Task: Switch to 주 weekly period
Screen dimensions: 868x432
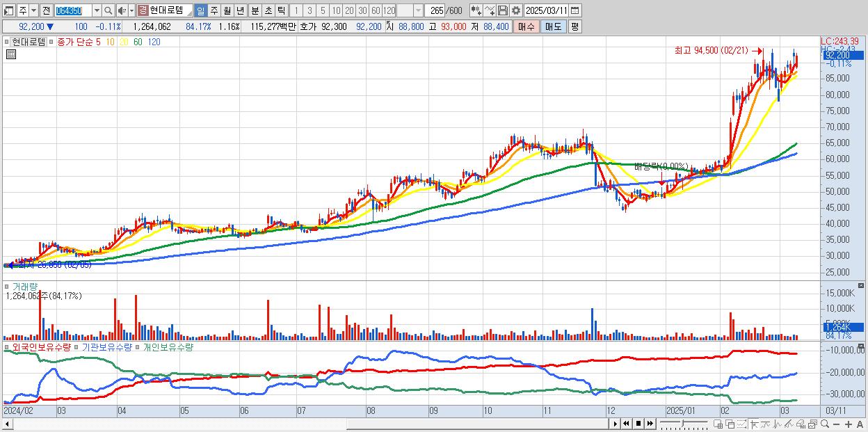Action: [x=214, y=10]
